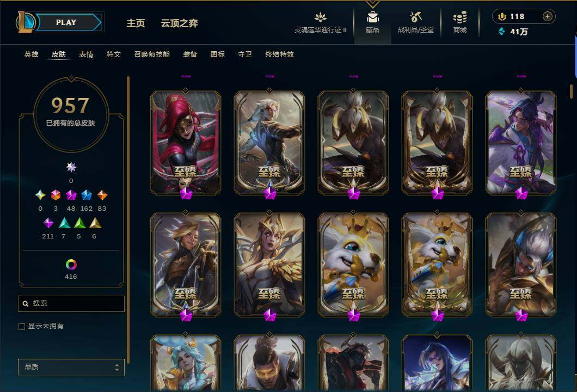577x392 pixels.
Task: Click the skin list vertical scrollbar
Action: pyautogui.click(x=571, y=91)
